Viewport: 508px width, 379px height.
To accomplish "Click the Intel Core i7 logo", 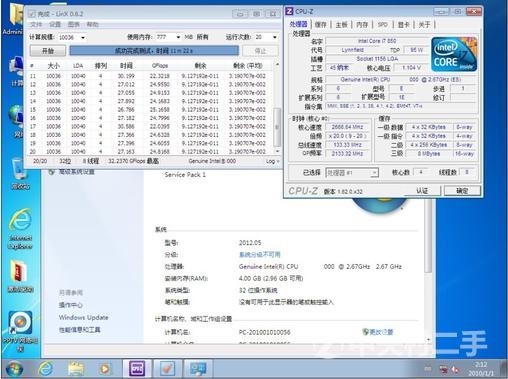I will pyautogui.click(x=454, y=54).
